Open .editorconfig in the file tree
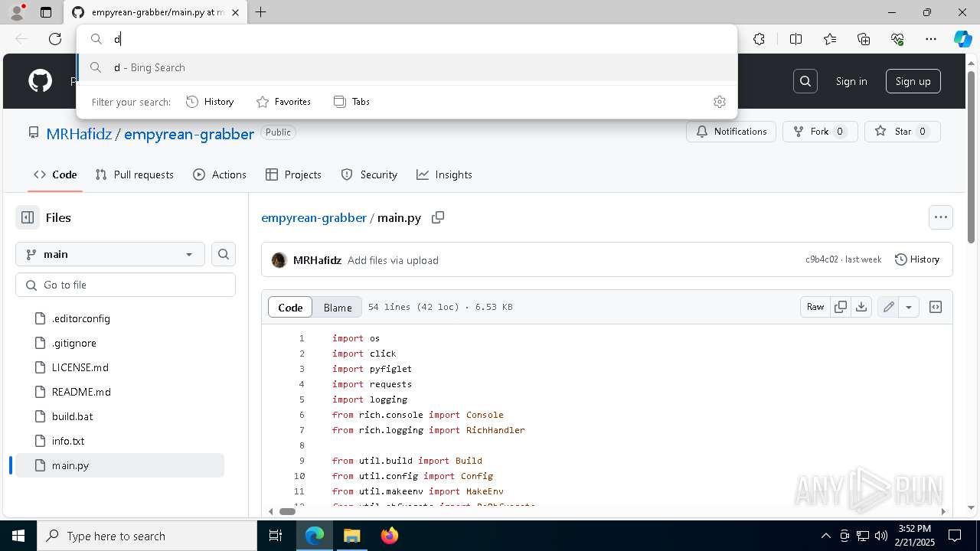The width and height of the screenshot is (980, 551). (x=81, y=318)
